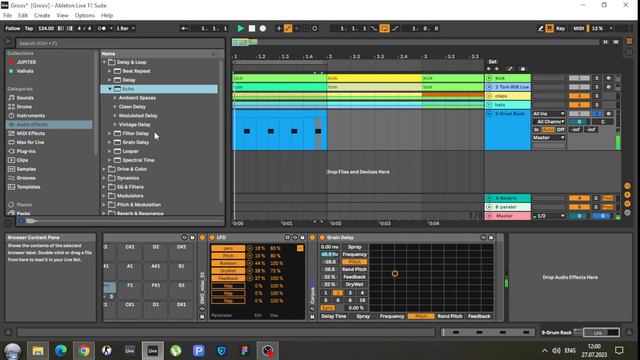Click the Session Record circle button
Screen dimensions: 640x360
pyautogui.click(x=315, y=28)
